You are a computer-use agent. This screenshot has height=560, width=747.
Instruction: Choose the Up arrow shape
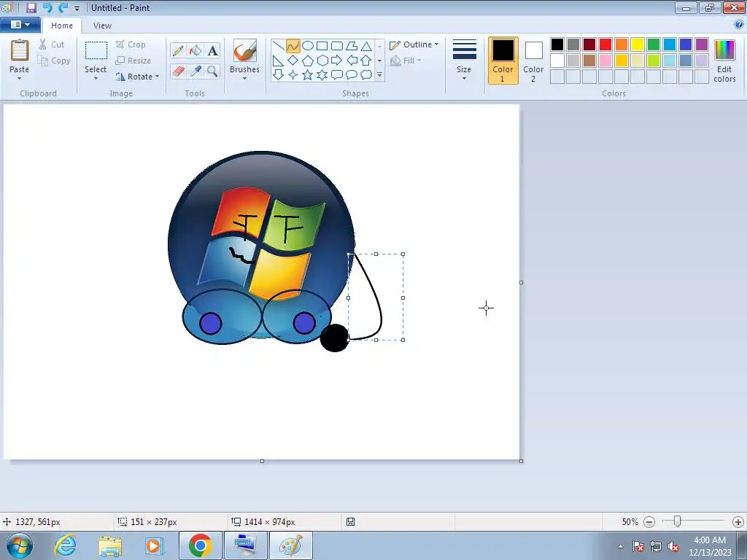[x=366, y=61]
